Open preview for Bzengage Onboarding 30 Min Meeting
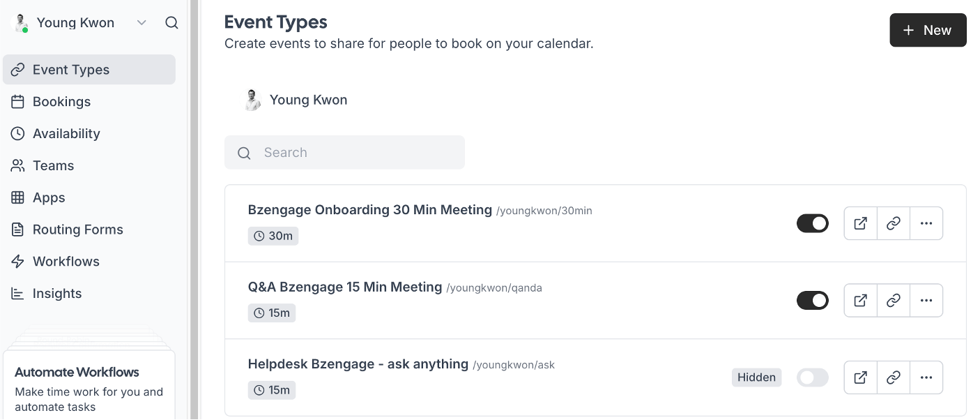 tap(861, 223)
